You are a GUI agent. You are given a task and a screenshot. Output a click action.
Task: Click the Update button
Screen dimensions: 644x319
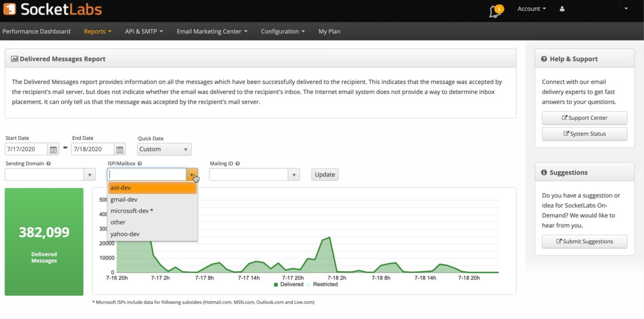[325, 175]
